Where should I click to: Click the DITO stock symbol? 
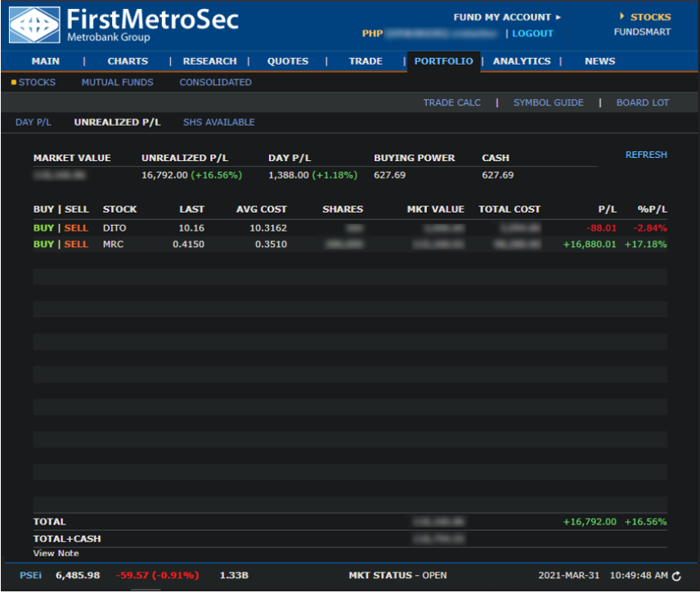(114, 228)
